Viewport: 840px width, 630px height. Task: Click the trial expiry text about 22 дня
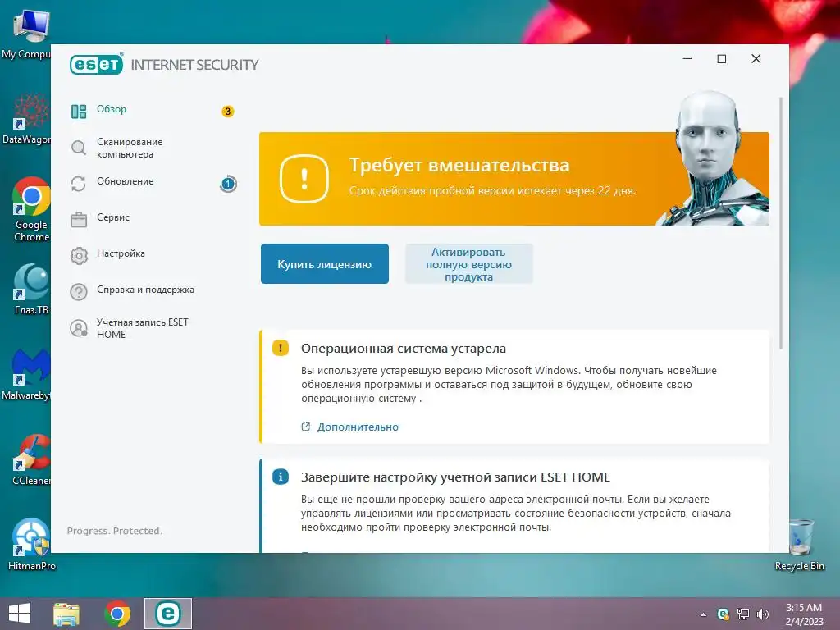tap(492, 190)
